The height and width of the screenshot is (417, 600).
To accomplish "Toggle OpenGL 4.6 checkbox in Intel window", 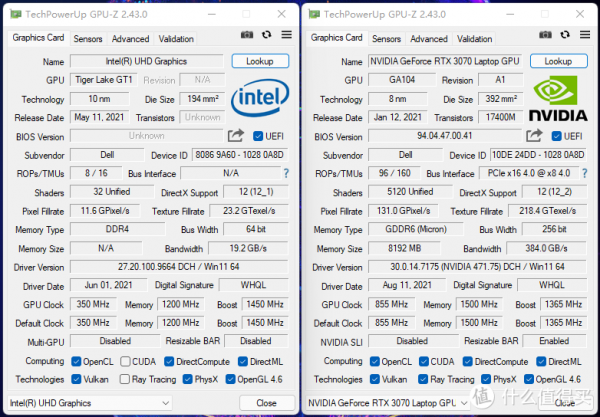I will tap(230, 379).
